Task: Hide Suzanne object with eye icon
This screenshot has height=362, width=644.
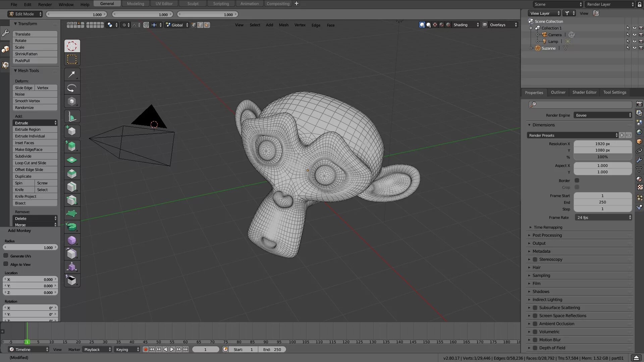Action: pos(634,48)
